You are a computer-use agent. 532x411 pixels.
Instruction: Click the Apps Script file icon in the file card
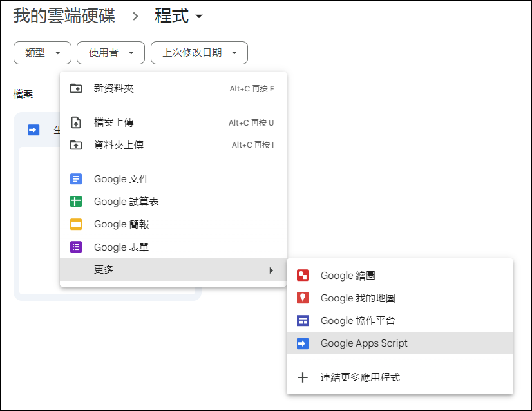[x=33, y=130]
